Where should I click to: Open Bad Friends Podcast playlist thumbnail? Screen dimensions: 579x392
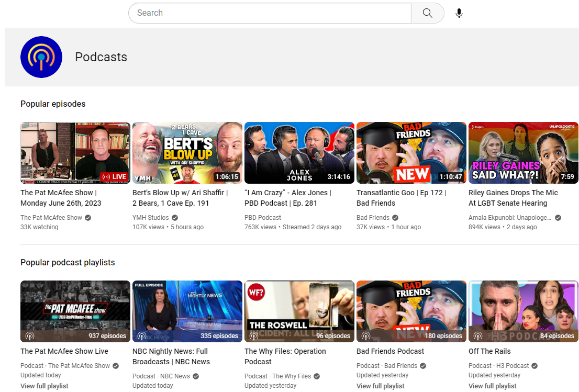[411, 311]
